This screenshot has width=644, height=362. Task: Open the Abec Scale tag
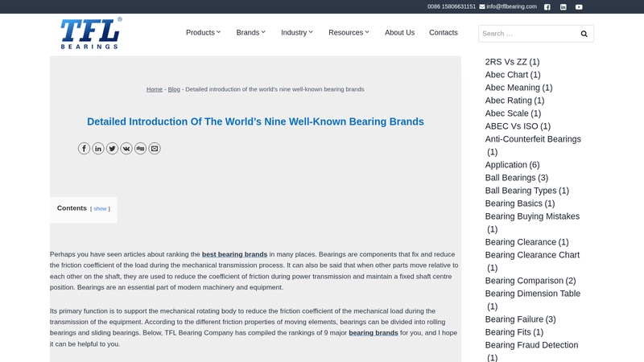pyautogui.click(x=513, y=113)
